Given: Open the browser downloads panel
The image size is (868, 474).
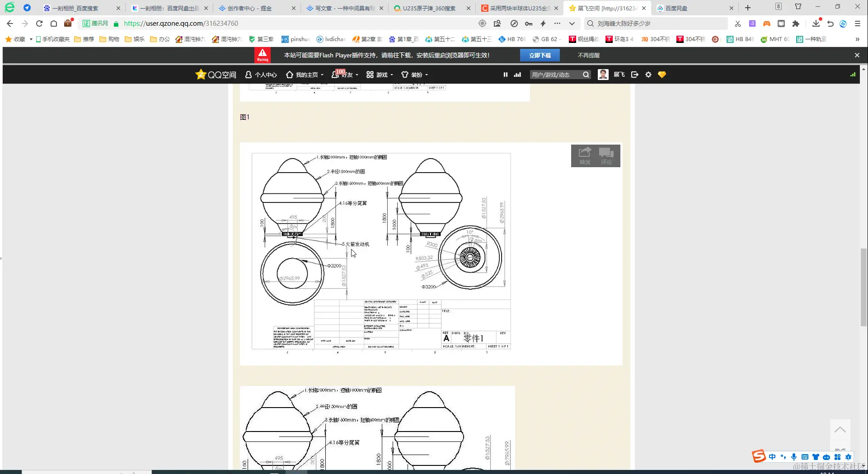Looking at the screenshot, I should click(816, 23).
